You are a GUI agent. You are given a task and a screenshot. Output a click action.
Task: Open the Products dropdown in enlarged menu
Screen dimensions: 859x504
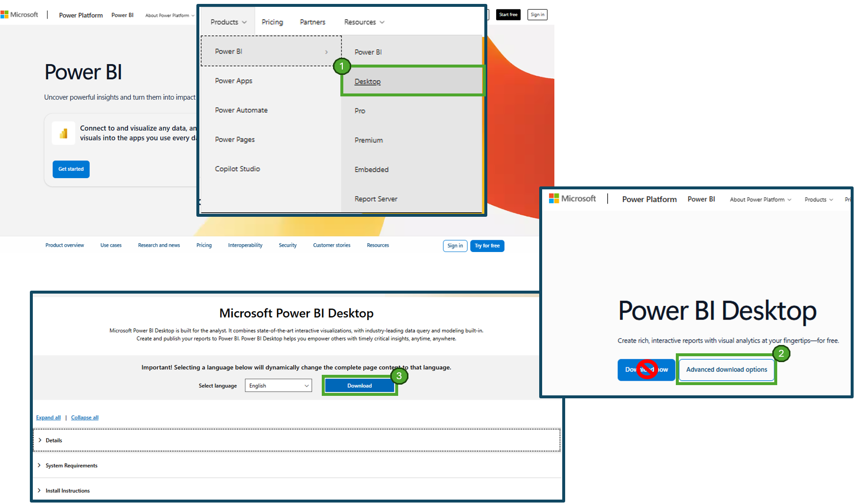228,22
